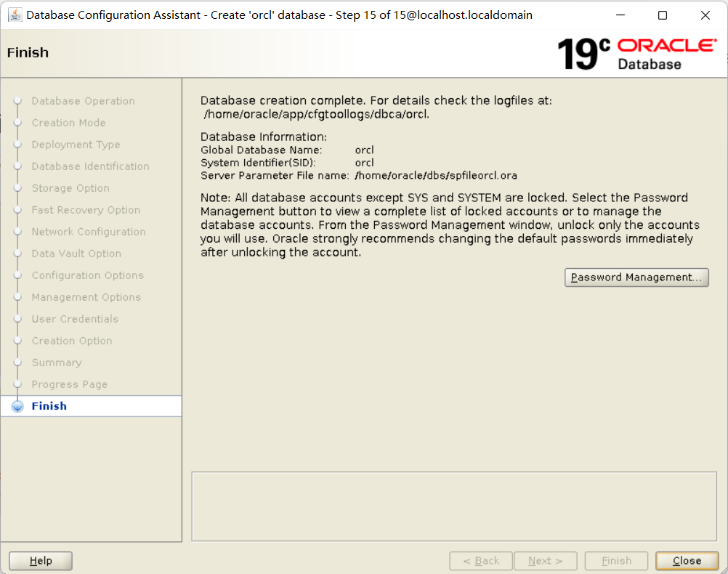
Task: Close the Database Configuration Assistant
Action: pyautogui.click(x=687, y=560)
